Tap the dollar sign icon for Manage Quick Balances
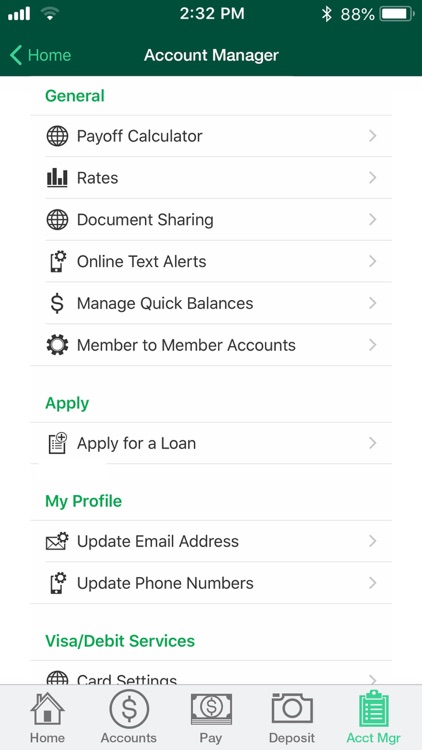This screenshot has height=750, width=422. pyautogui.click(x=57, y=303)
